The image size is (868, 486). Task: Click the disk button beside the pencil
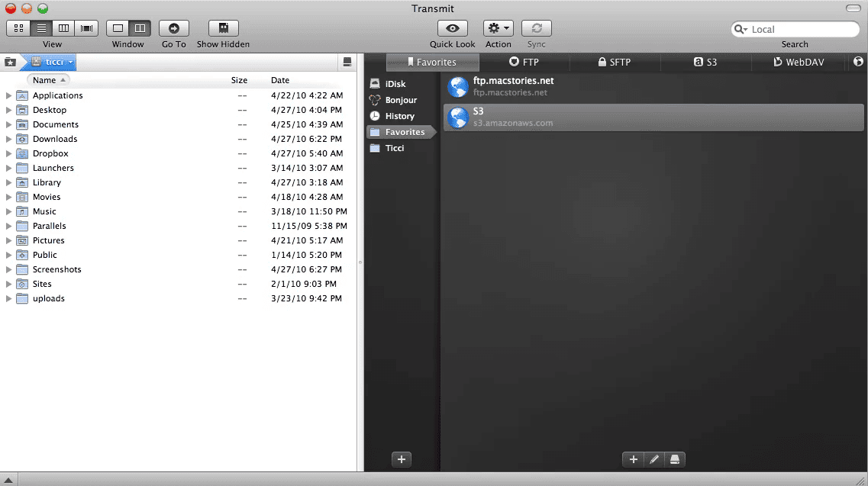tap(674, 459)
